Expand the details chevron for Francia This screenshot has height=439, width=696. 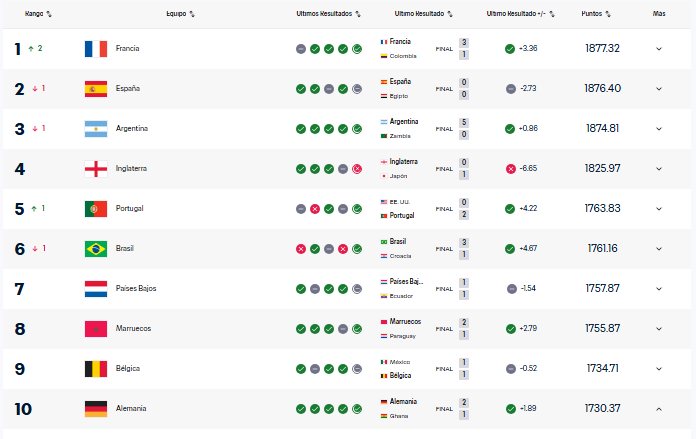[x=659, y=49]
